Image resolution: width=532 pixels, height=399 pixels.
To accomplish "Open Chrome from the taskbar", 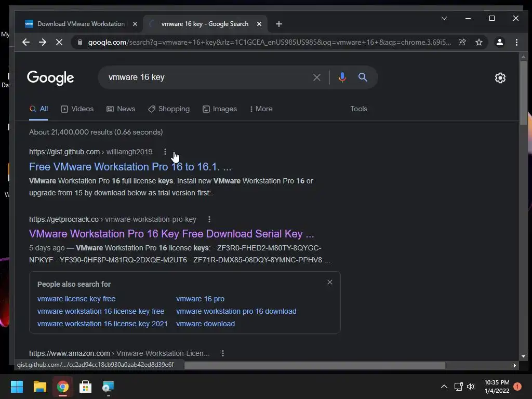I will (x=62, y=387).
